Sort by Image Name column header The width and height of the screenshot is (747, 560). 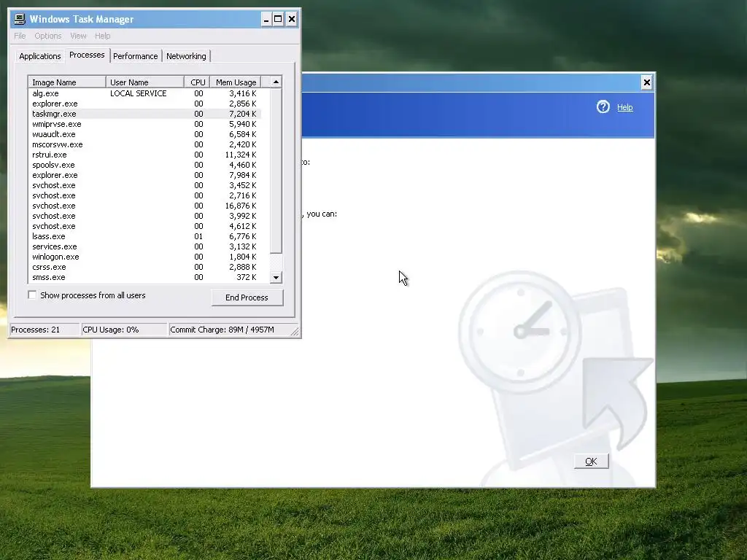tap(66, 82)
